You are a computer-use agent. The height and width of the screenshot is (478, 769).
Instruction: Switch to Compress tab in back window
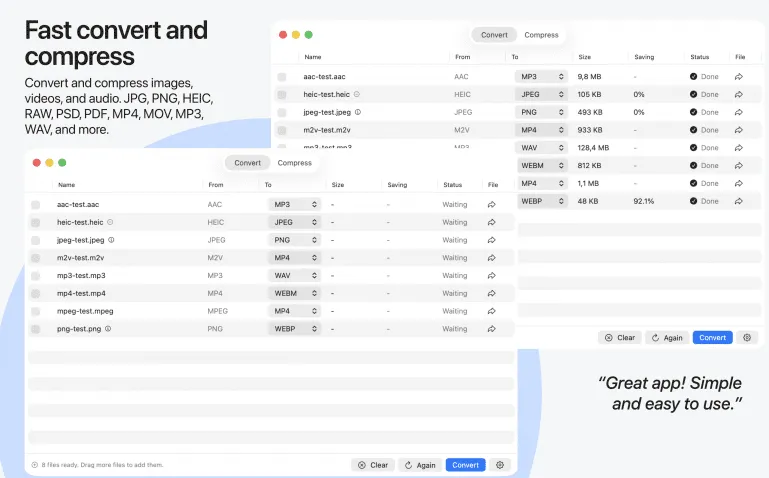pyautogui.click(x=541, y=35)
